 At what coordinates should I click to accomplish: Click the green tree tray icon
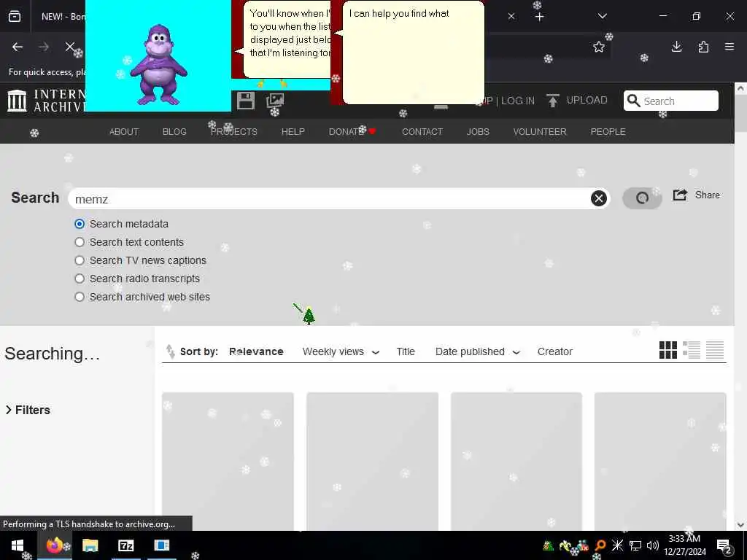click(x=548, y=545)
